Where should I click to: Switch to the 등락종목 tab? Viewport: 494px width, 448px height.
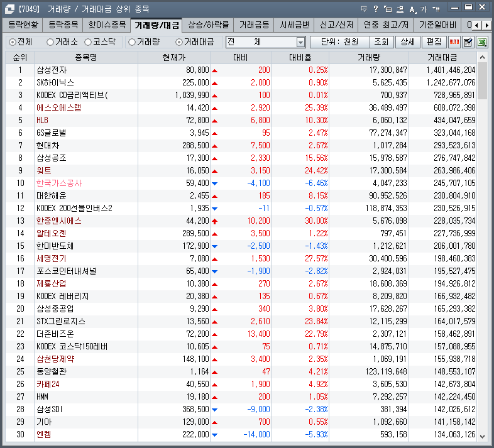(63, 25)
